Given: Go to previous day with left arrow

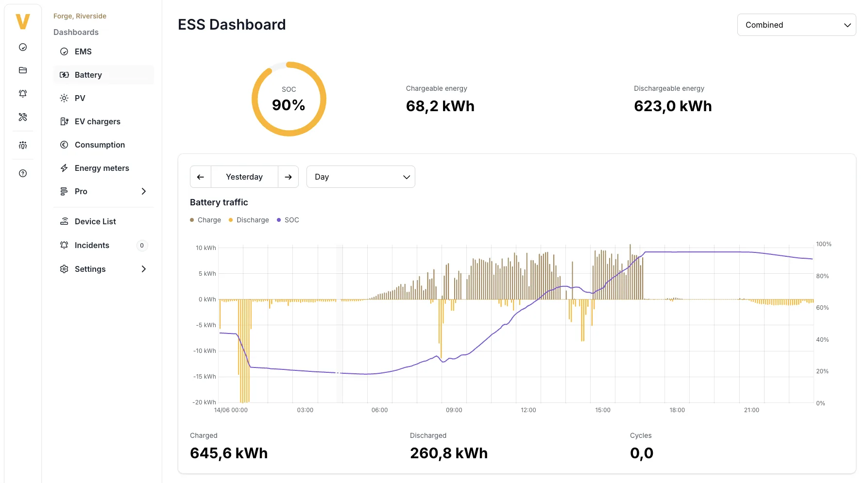Looking at the screenshot, I should click(x=201, y=177).
